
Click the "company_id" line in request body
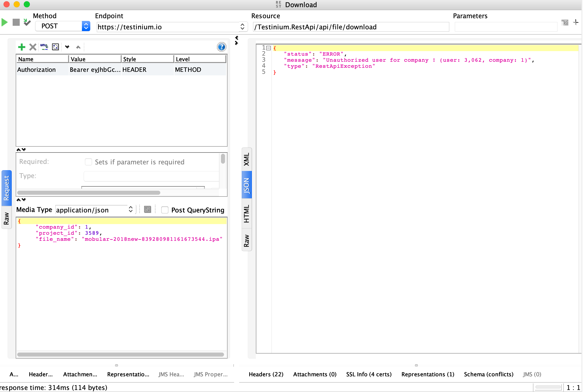point(63,227)
